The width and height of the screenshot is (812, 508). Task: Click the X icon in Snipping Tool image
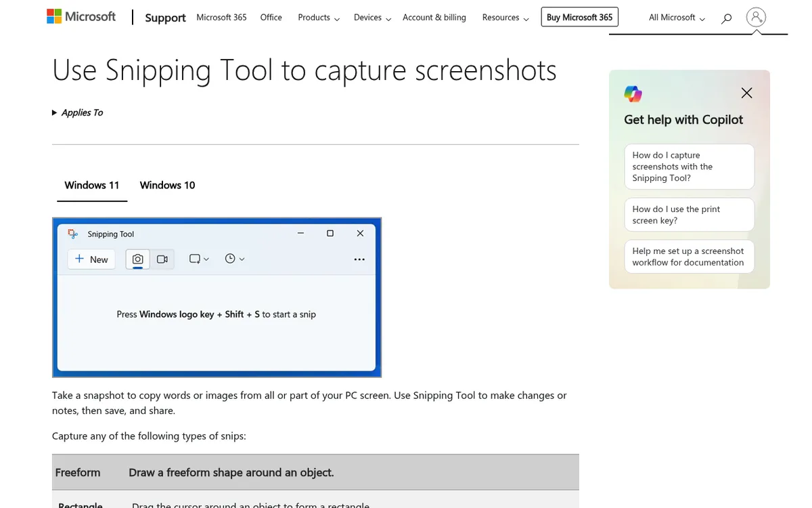(x=360, y=233)
